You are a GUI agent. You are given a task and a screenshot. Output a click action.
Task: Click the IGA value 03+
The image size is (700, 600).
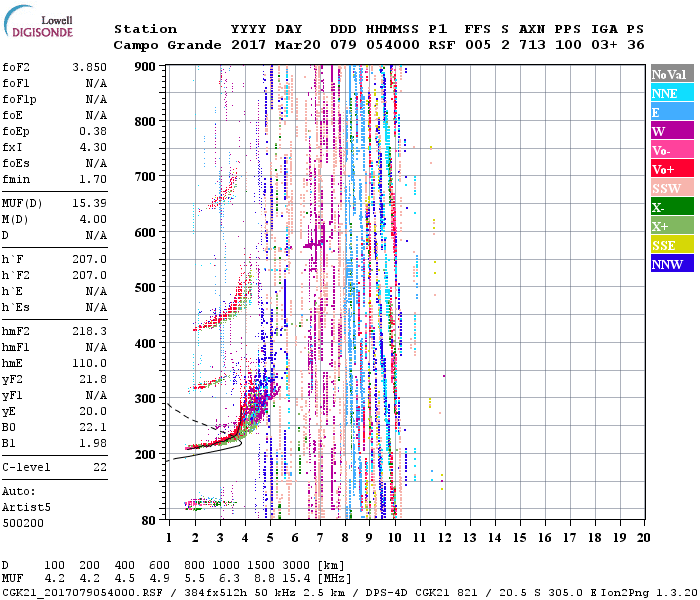[604, 45]
